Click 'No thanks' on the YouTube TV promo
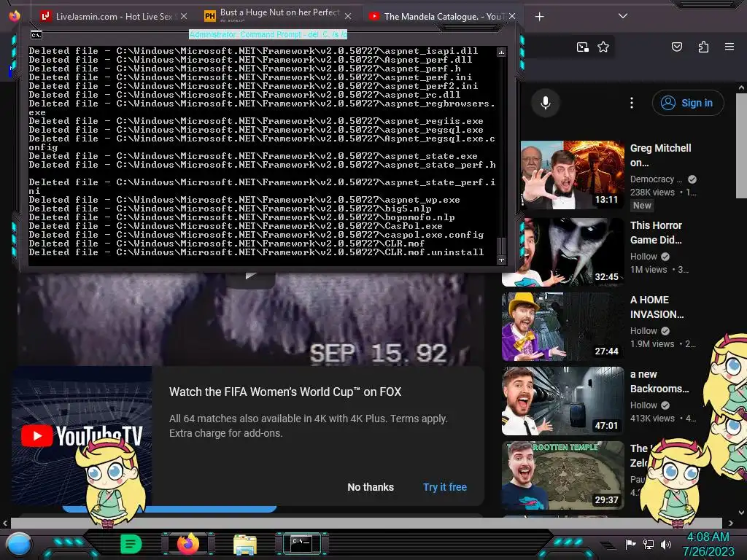The image size is (747, 560). (371, 487)
